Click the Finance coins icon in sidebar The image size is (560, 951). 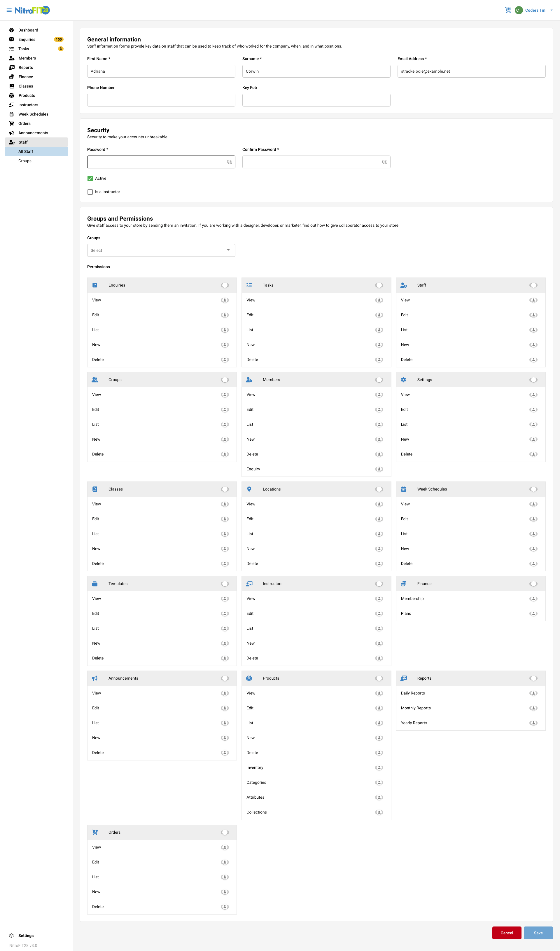click(12, 77)
